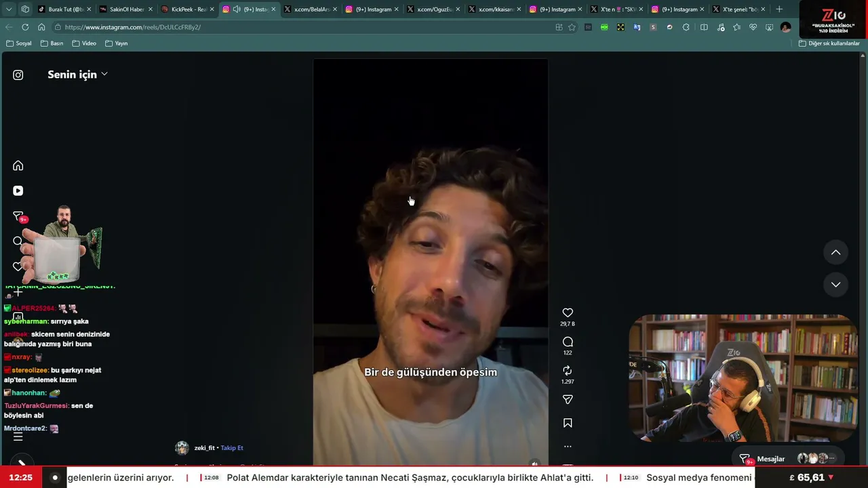The image size is (868, 488).
Task: Open the browser extensions puzzle icon
Action: pos(686,27)
